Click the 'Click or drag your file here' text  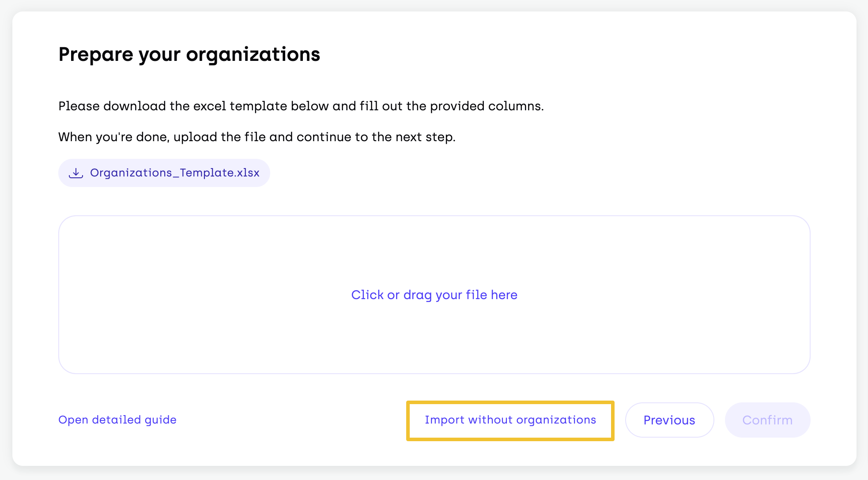pyautogui.click(x=434, y=295)
